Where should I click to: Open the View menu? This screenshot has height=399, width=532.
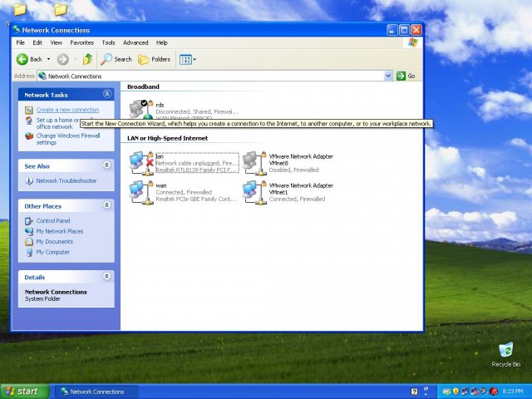coord(57,42)
